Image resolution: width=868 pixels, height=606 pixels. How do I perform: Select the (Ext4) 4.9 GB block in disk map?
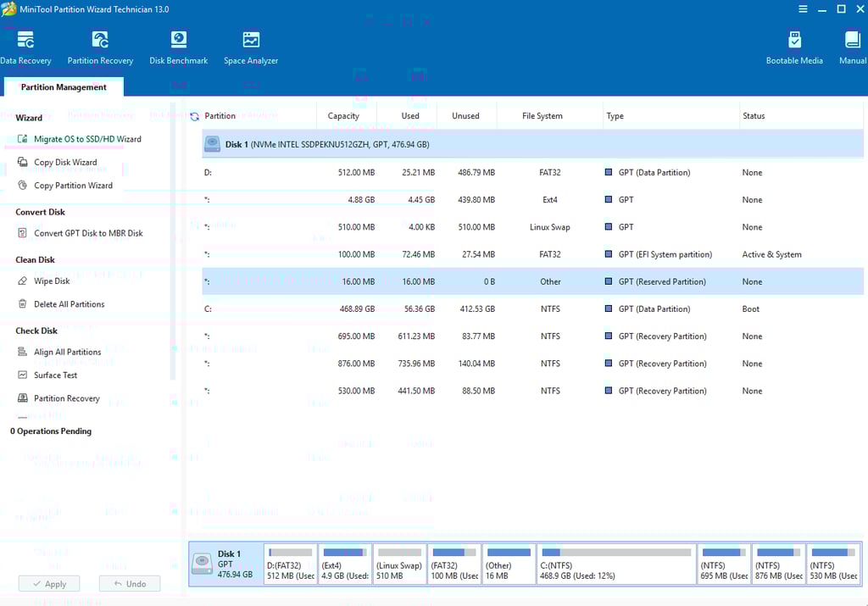click(345, 564)
